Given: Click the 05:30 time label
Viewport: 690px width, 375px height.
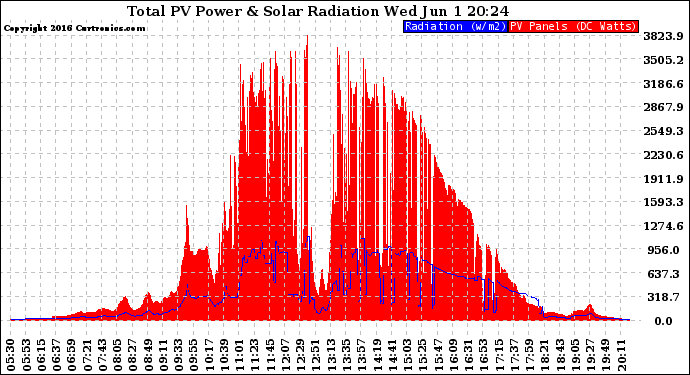Looking at the screenshot, I should point(11,355).
